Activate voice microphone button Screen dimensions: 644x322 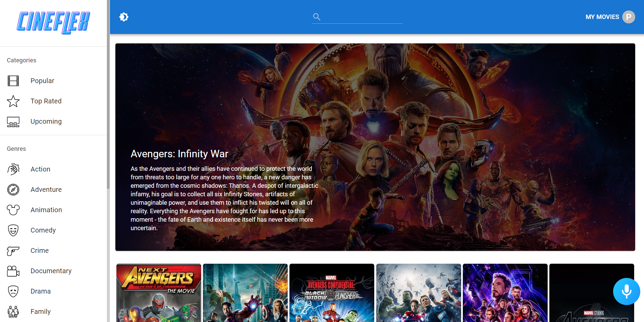pos(626,291)
